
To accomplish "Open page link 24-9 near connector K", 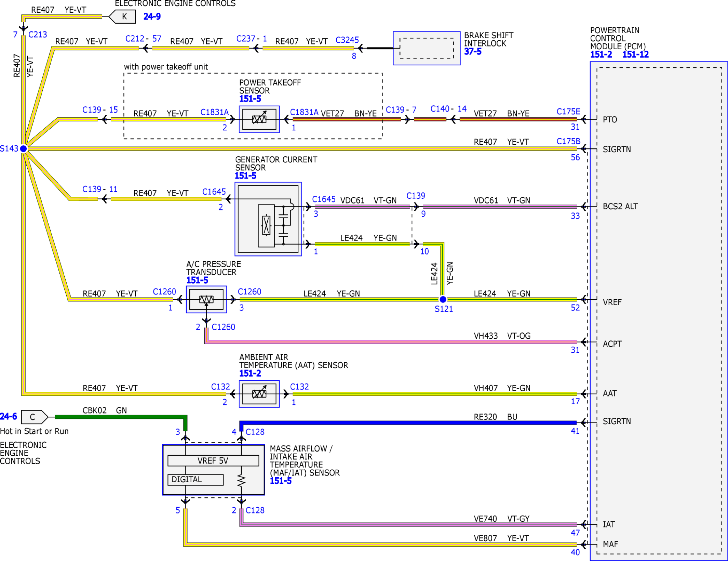I will click(152, 16).
